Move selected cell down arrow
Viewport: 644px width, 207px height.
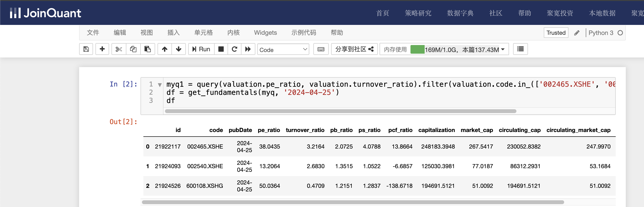point(178,49)
